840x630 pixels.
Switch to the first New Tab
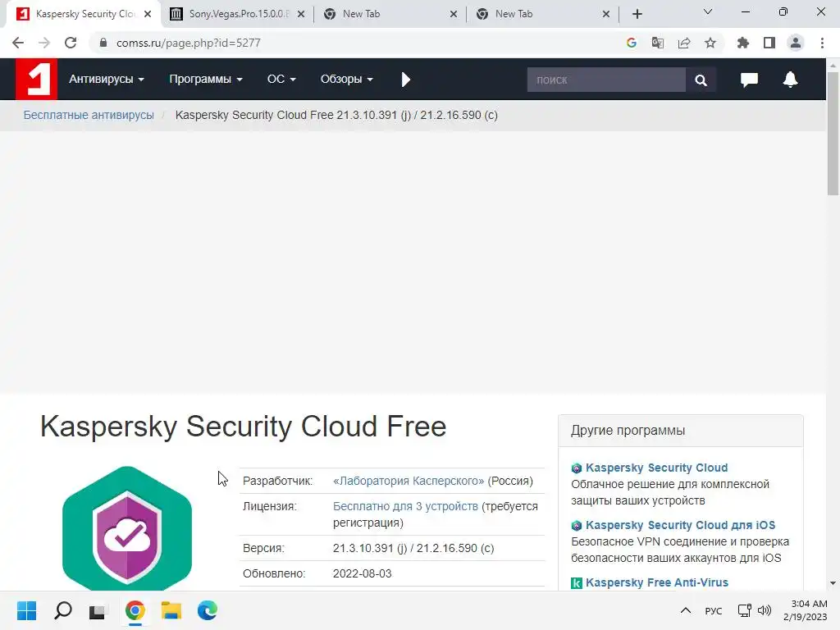tap(391, 14)
